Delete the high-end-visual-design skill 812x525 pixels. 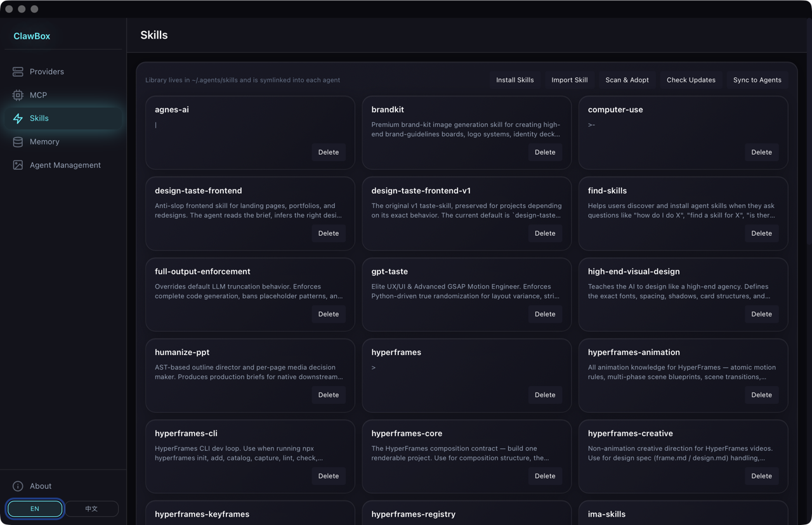(761, 314)
